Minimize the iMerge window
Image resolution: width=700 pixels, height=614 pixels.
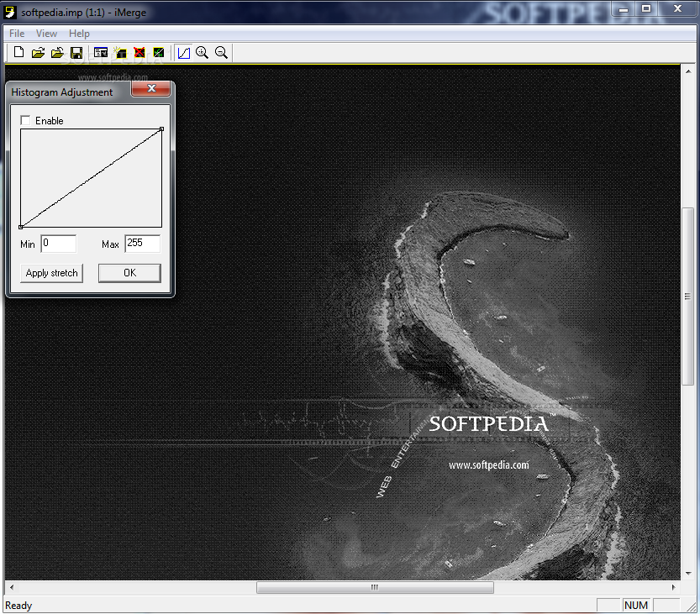pos(624,9)
